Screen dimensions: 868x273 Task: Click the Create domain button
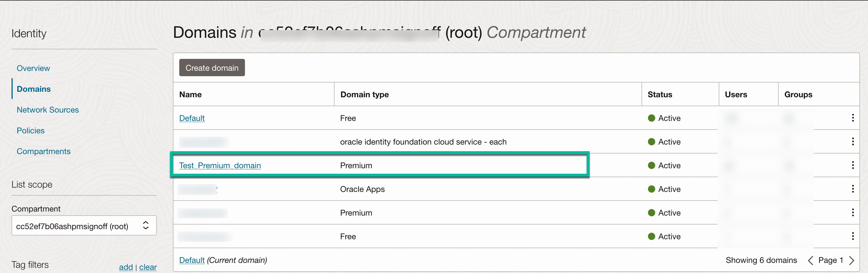pyautogui.click(x=212, y=68)
